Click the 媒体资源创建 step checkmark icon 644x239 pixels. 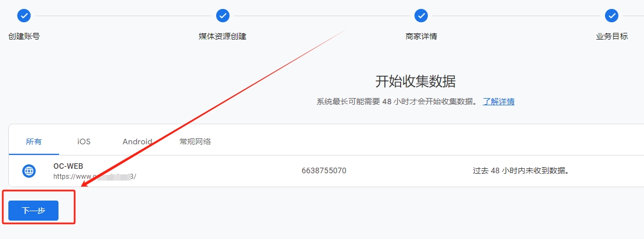coord(223,16)
